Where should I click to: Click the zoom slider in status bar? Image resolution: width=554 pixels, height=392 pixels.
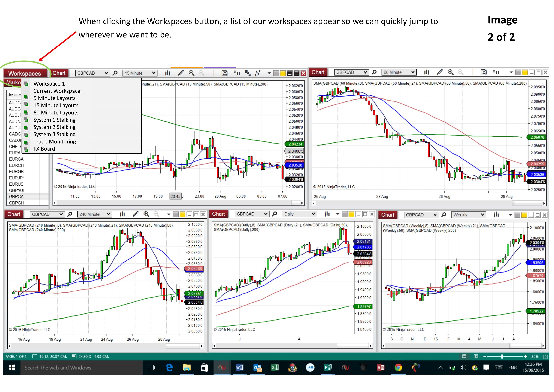click(x=502, y=357)
